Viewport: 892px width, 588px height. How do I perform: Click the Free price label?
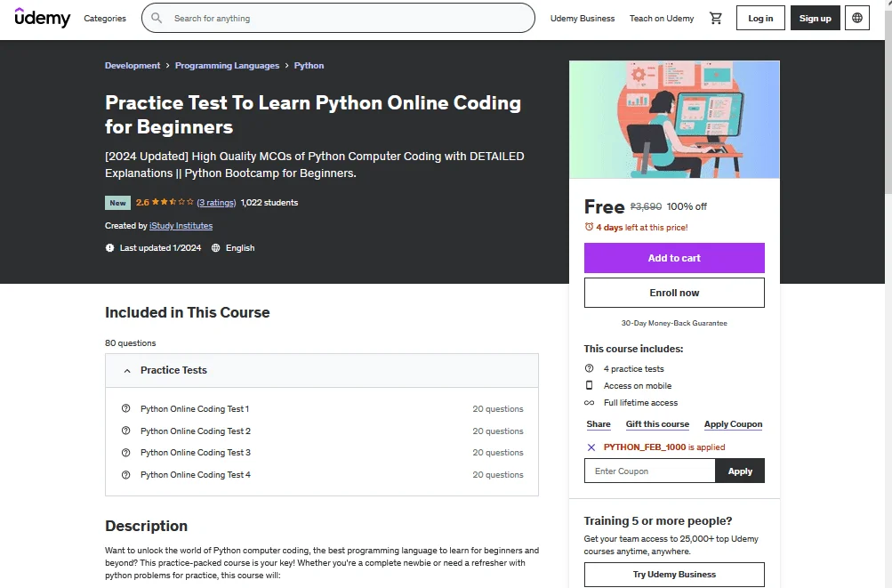[604, 206]
